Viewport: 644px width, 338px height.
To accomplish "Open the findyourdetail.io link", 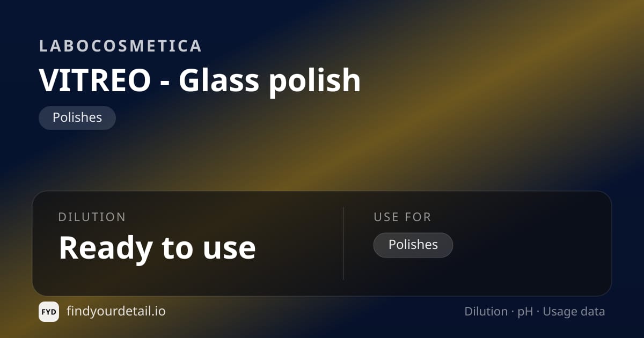I will point(116,311).
